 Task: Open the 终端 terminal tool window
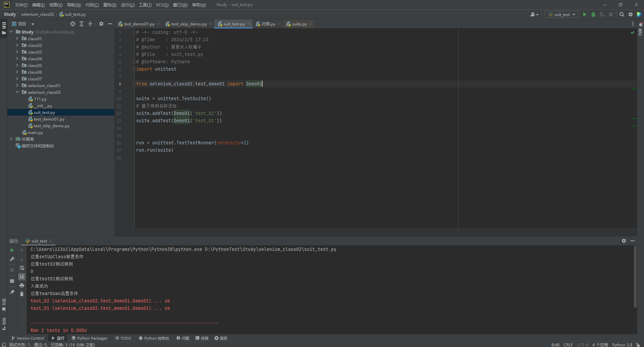coord(202,338)
